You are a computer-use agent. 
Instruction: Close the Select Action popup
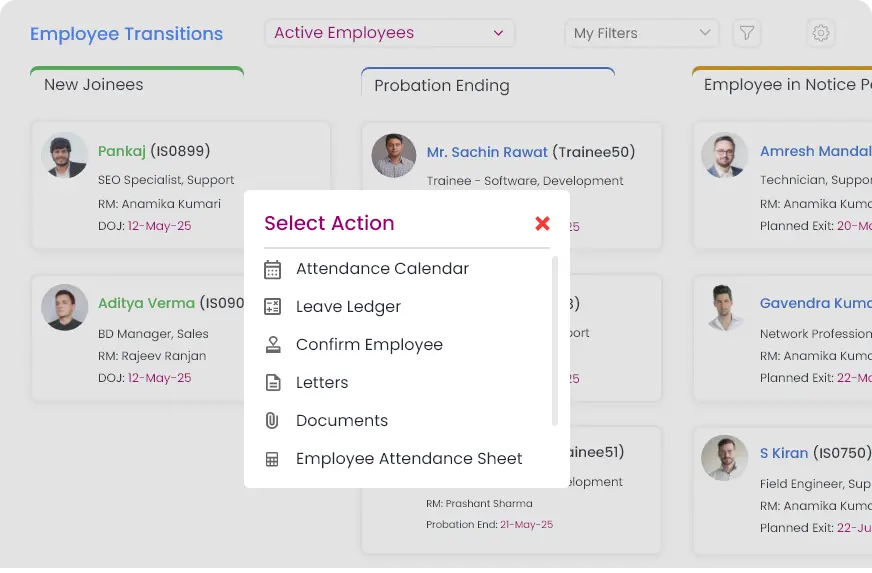542,223
